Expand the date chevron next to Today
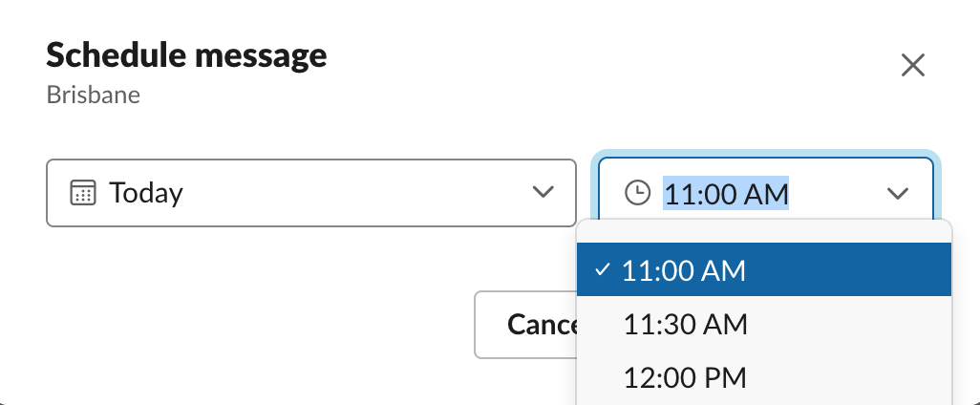 pyautogui.click(x=543, y=193)
